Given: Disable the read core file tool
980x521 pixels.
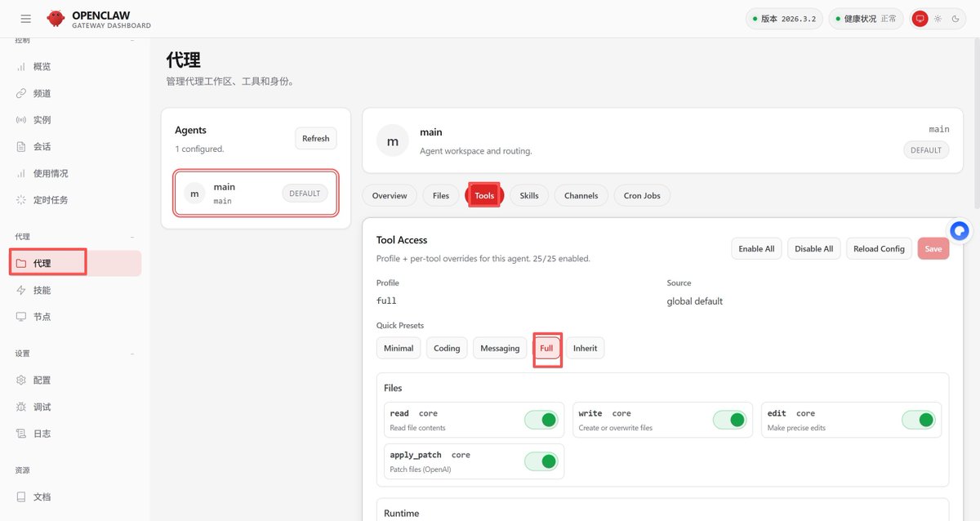Looking at the screenshot, I should 541,419.
